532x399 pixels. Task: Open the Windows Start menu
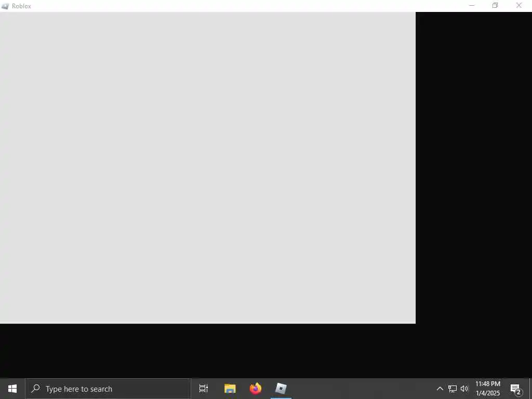(x=12, y=389)
